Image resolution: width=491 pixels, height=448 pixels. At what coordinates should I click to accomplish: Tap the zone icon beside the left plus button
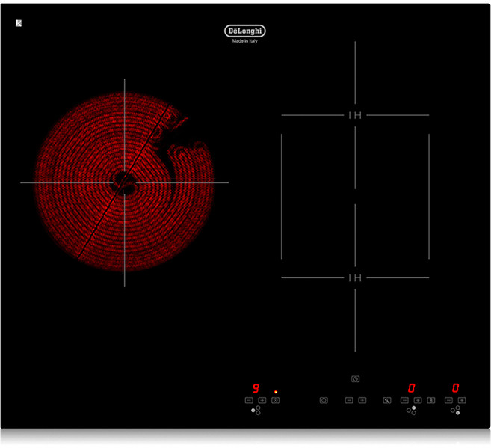click(x=276, y=401)
